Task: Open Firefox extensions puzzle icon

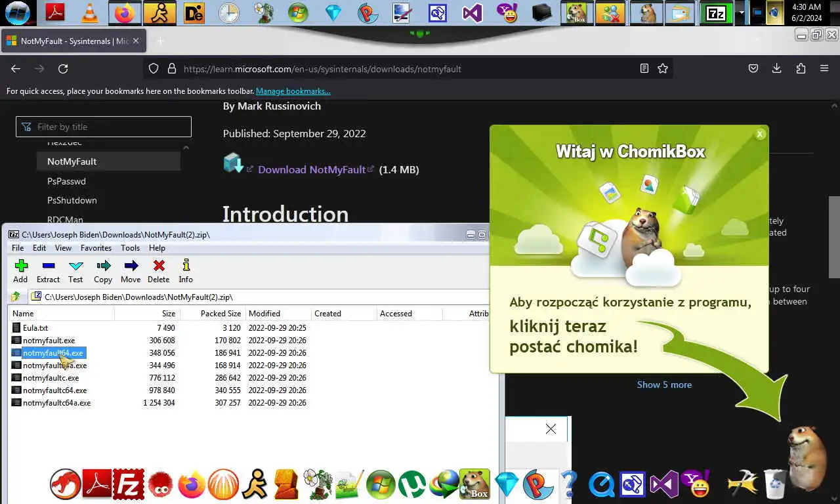Action: (x=801, y=68)
